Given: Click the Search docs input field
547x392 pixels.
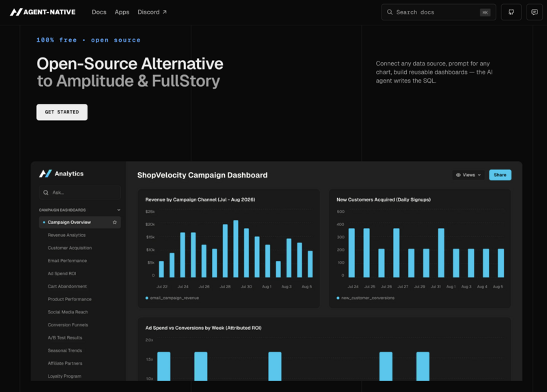Looking at the screenshot, I should (438, 12).
